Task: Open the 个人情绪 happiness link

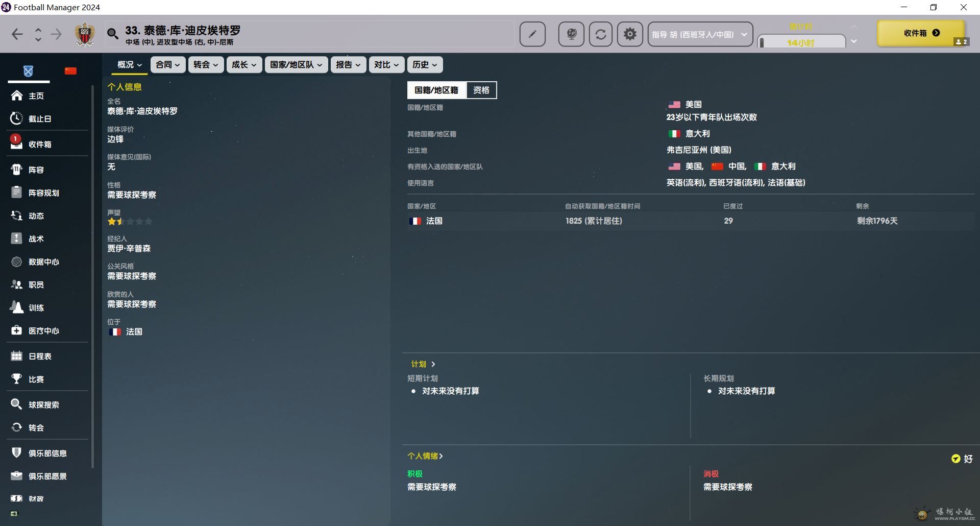Action: [425, 456]
